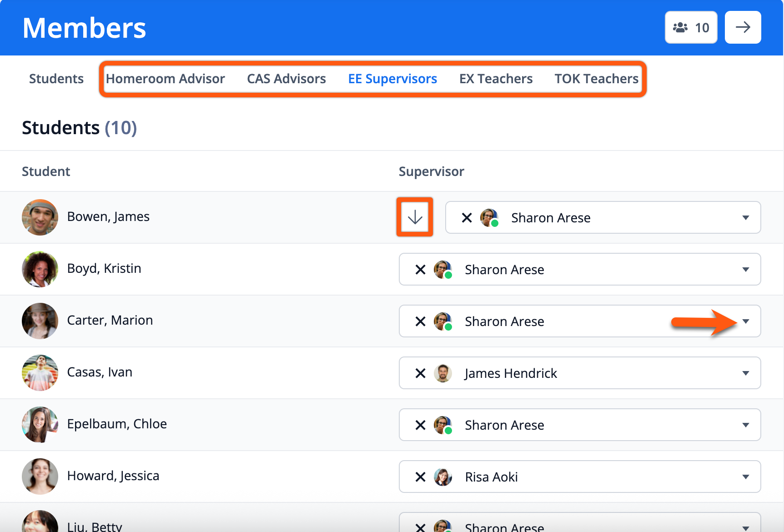Viewport: 784px width, 532px height.
Task: Clear supervisor X for Marion Carter
Action: coord(420,321)
